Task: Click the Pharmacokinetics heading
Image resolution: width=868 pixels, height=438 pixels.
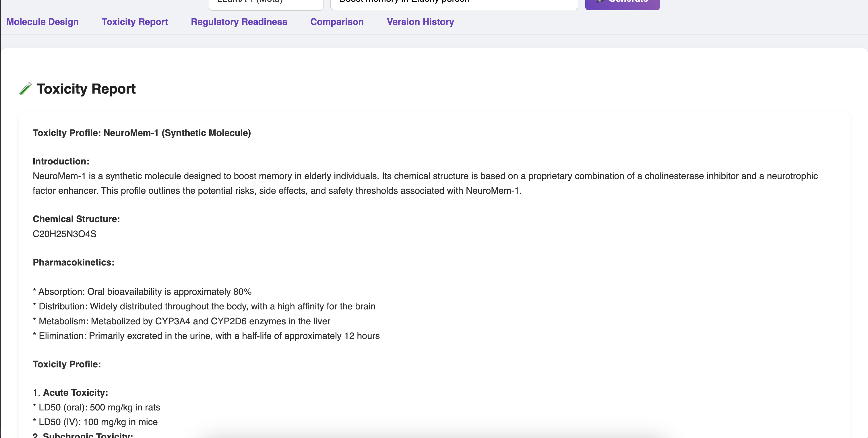Action: (x=73, y=262)
